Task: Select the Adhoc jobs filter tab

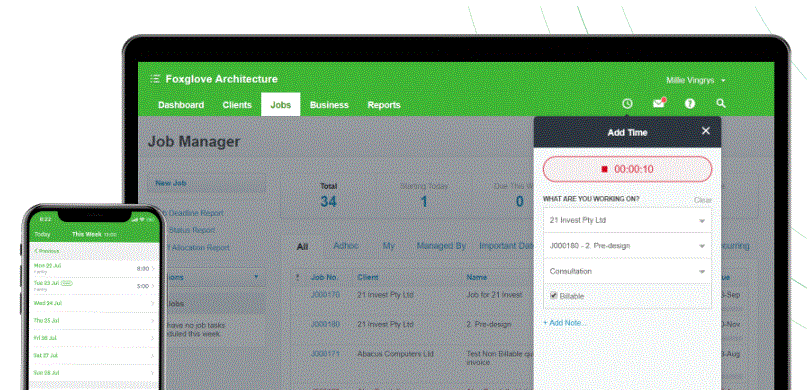Action: pyautogui.click(x=346, y=246)
